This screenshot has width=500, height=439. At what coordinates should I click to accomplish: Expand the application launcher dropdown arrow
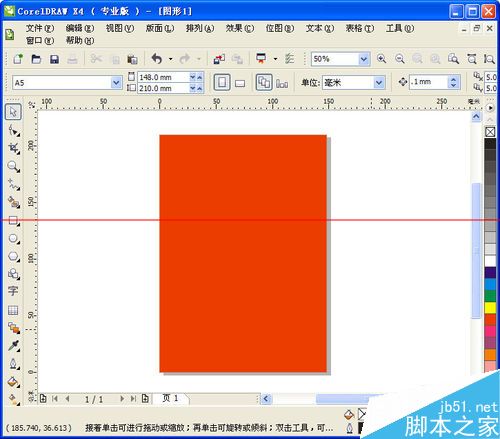275,59
